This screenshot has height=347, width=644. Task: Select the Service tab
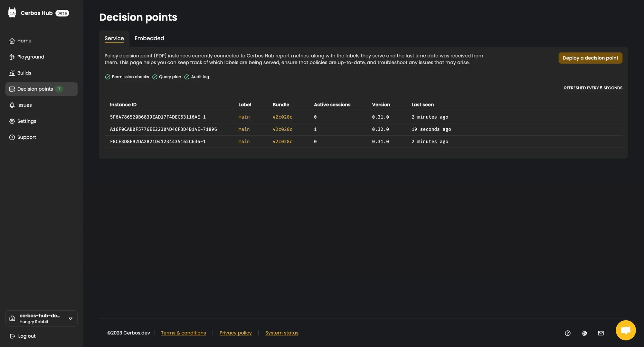click(114, 38)
